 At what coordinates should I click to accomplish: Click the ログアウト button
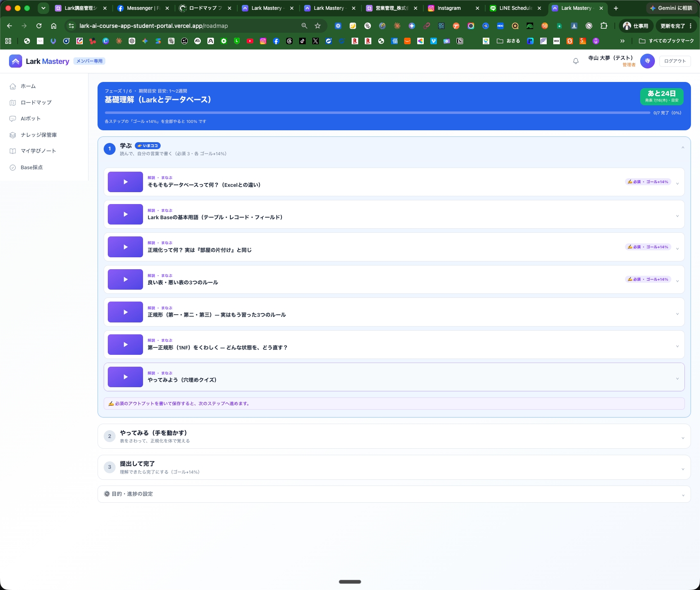click(x=675, y=61)
